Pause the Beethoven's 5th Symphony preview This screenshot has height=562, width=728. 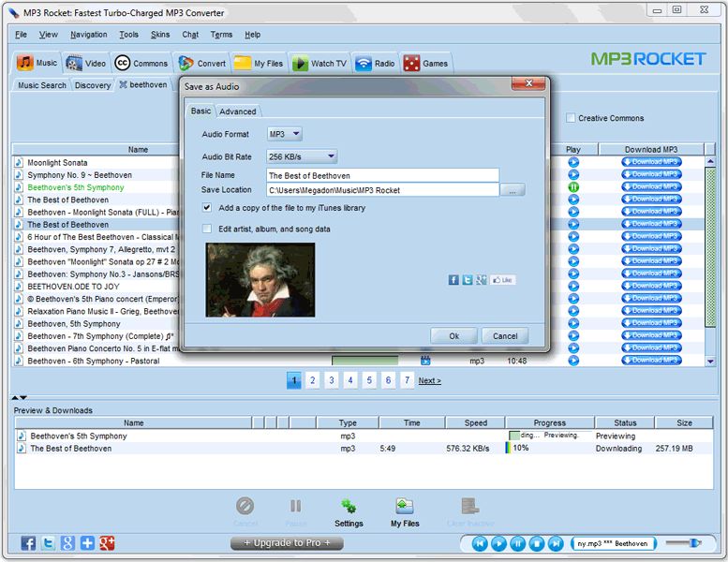coord(573,187)
